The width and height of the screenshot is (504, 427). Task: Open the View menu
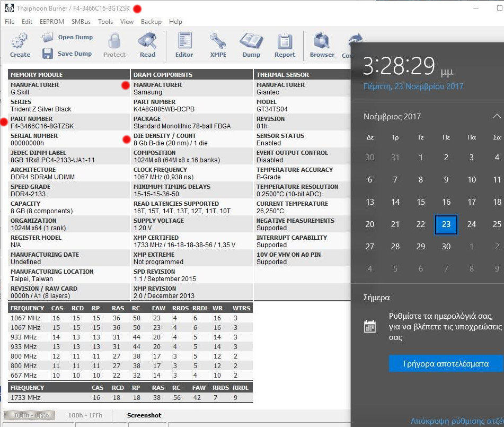click(x=127, y=22)
